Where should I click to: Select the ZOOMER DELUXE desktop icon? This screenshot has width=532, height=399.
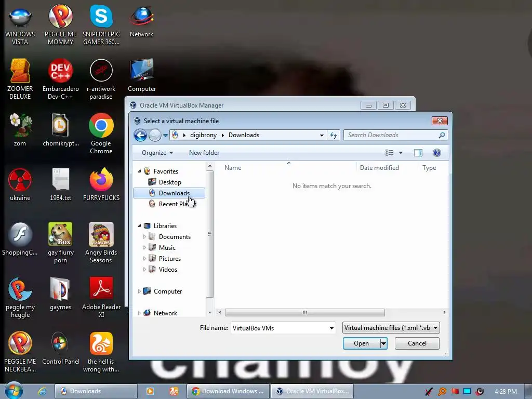pyautogui.click(x=20, y=79)
